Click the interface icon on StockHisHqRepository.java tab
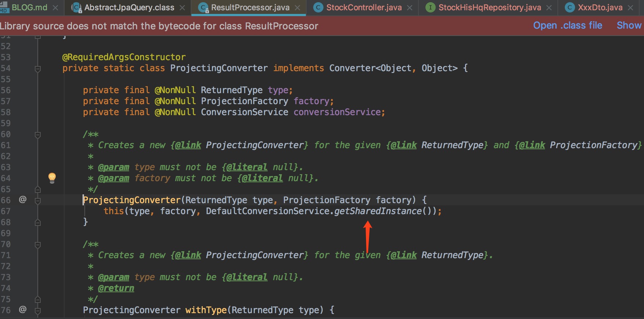Image resolution: width=644 pixels, height=319 pixels. 431,7
